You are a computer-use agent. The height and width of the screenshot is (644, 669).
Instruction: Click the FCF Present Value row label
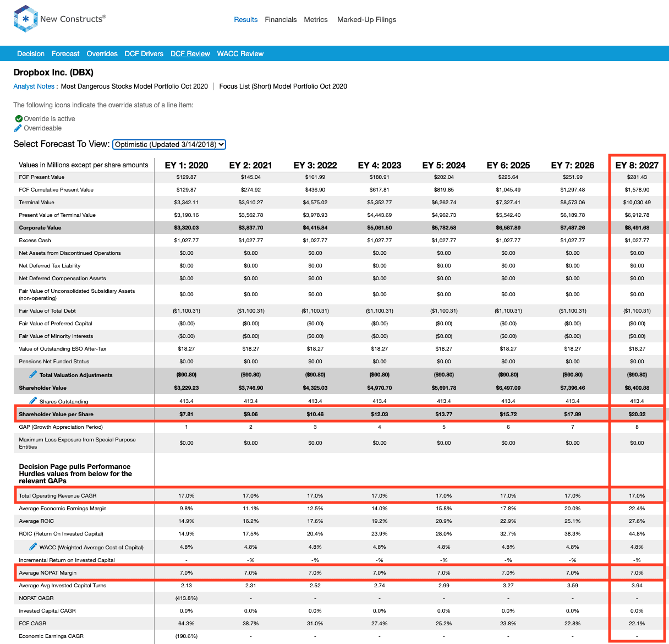click(42, 177)
